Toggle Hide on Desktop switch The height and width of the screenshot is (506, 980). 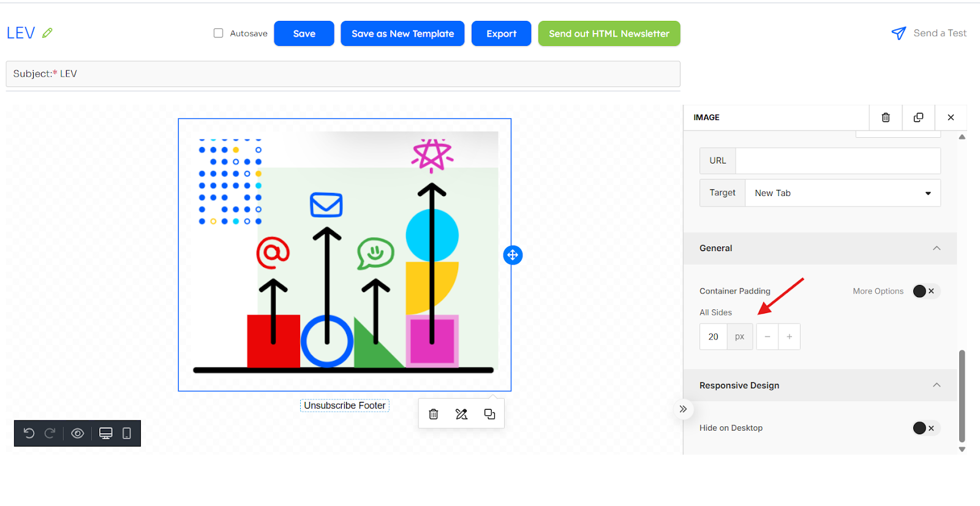point(926,428)
